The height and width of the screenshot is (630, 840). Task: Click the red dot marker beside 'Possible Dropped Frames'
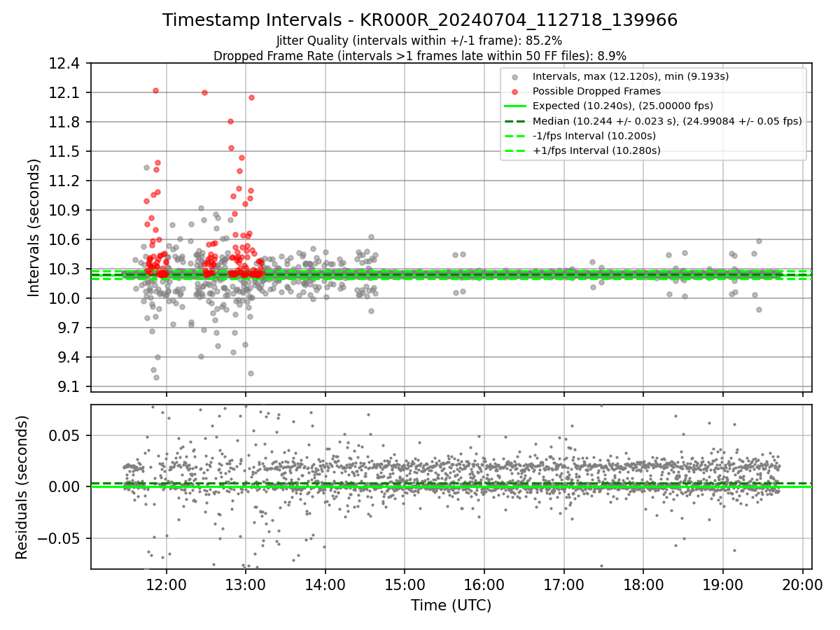pos(515,92)
